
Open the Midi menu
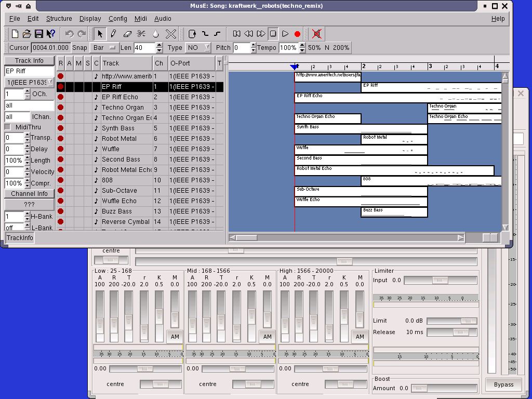(140, 19)
